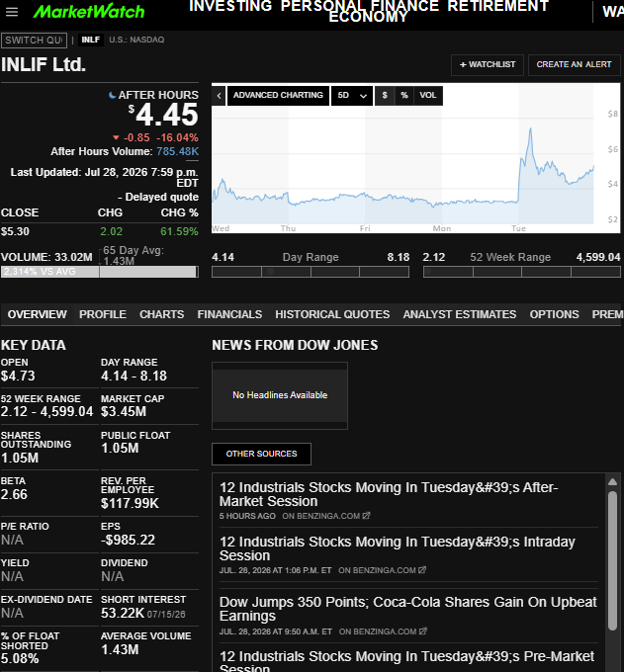This screenshot has height=672, width=624.
Task: Click the 52 Week Range indicator bar
Action: point(521,272)
